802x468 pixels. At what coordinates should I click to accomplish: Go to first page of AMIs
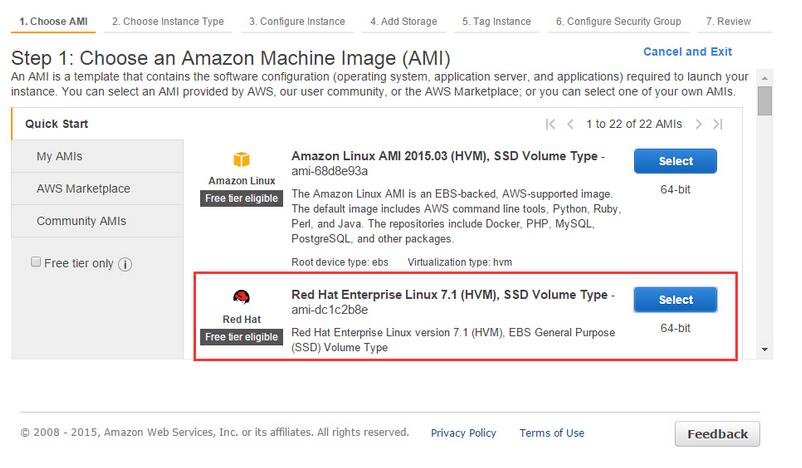tap(550, 124)
